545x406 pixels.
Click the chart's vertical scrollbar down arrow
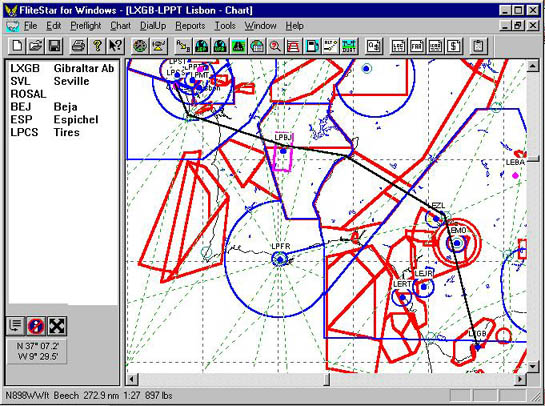tap(533, 366)
